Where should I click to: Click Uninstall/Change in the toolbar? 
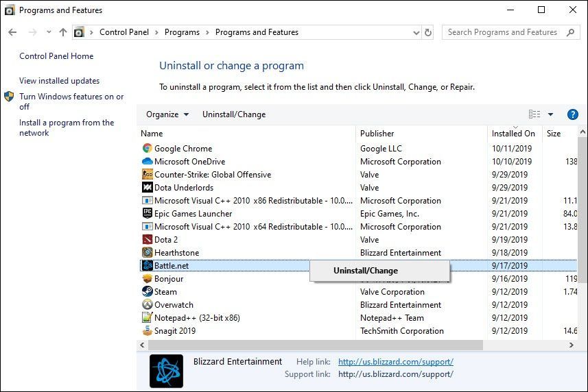coord(234,114)
